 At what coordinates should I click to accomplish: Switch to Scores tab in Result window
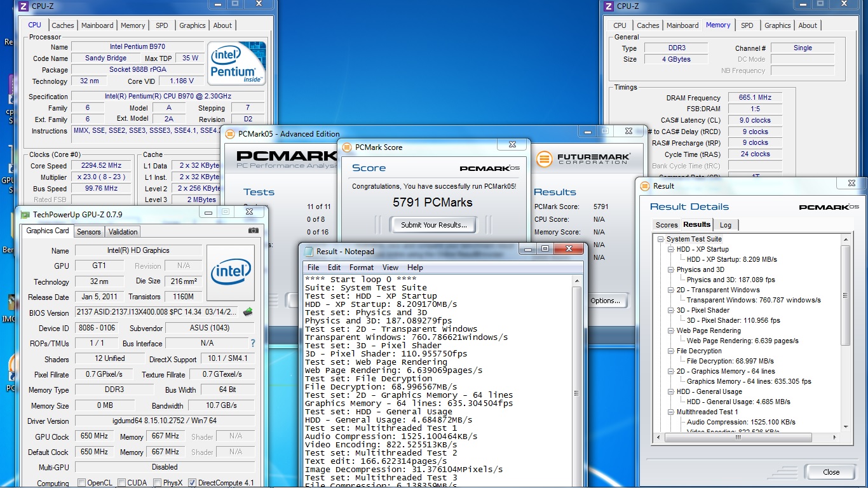667,225
